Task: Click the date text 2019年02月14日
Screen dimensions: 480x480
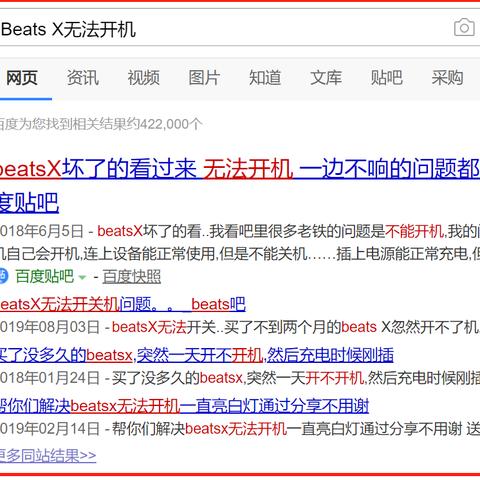Action: [x=50, y=429]
